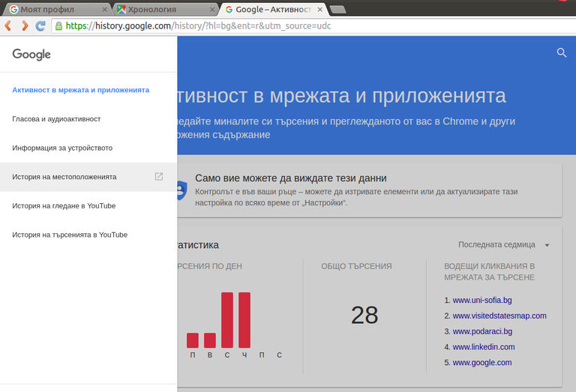Click the search magnifier icon in header

(562, 52)
